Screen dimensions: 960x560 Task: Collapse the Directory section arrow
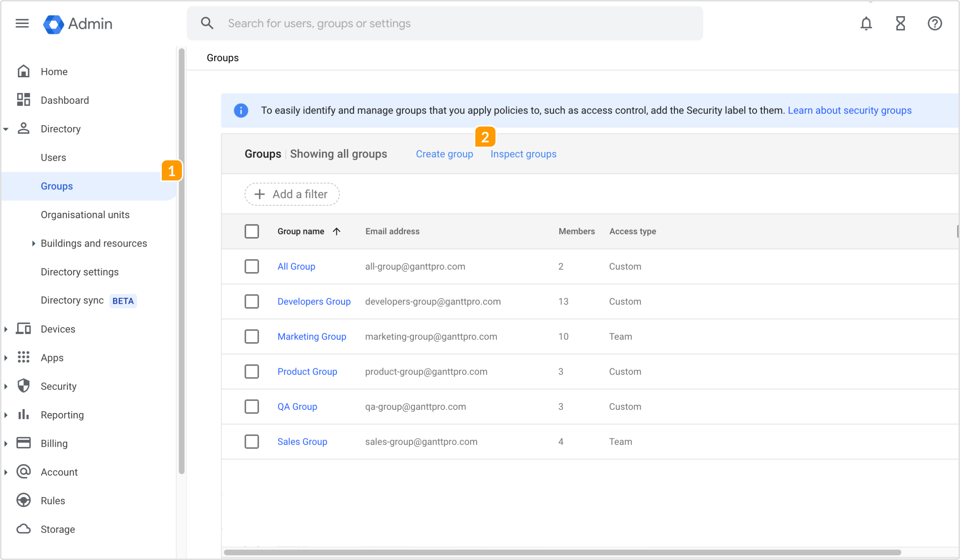coord(6,129)
